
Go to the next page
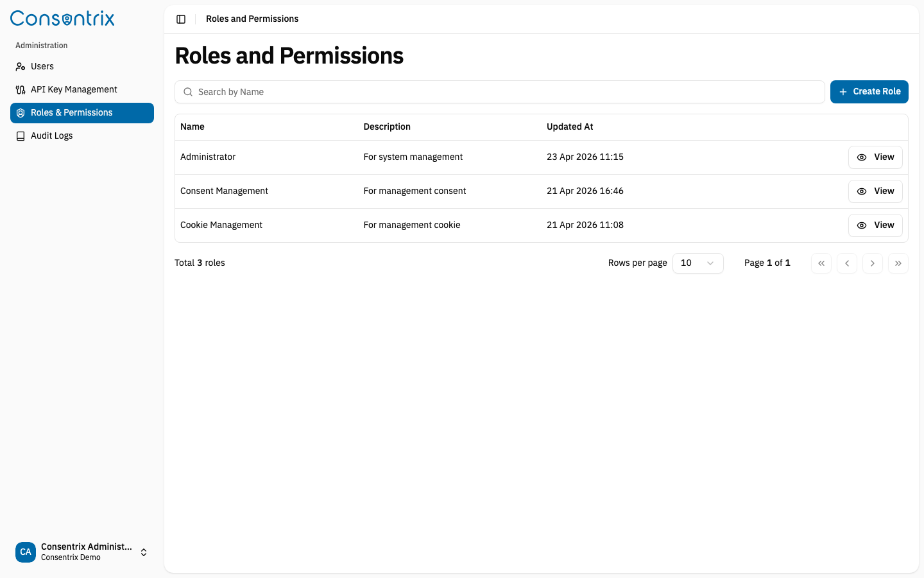[873, 263]
